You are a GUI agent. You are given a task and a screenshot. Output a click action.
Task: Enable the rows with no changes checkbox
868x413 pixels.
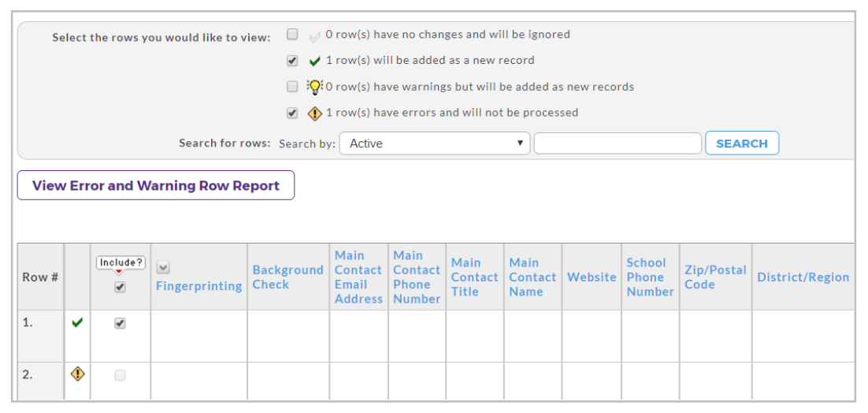click(292, 35)
